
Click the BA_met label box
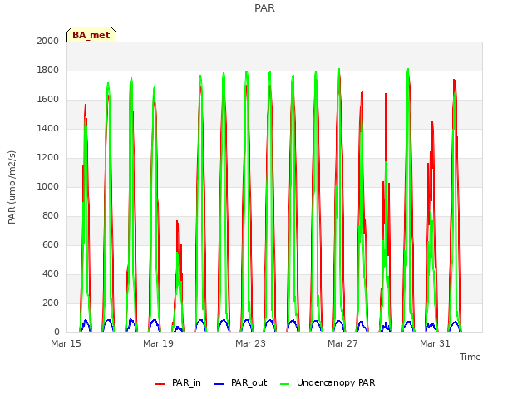pos(91,35)
